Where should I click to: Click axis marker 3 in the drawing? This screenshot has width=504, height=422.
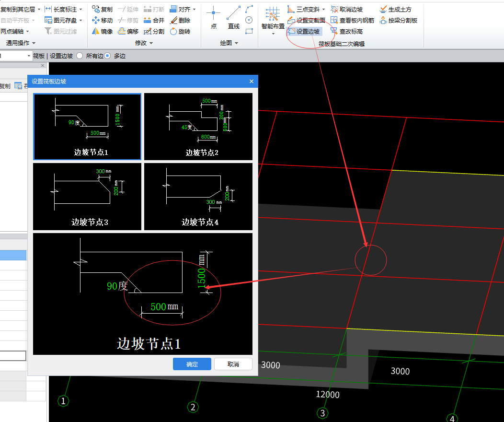coord(322,413)
